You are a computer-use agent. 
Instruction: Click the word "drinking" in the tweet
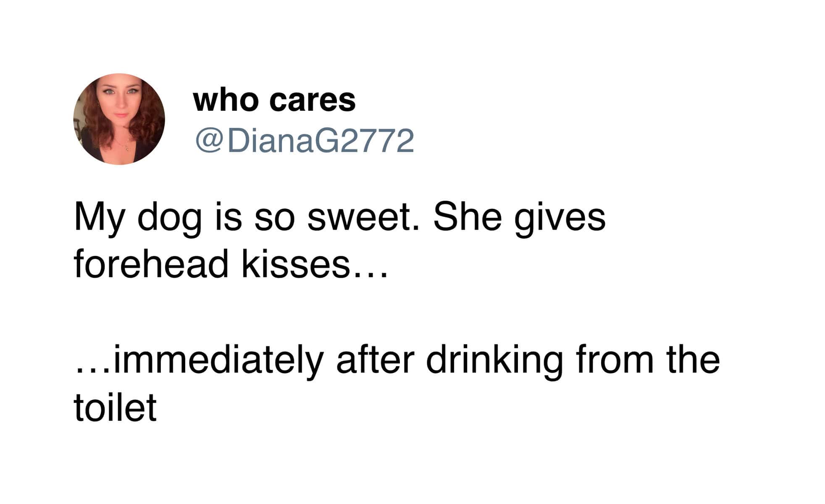point(494,360)
